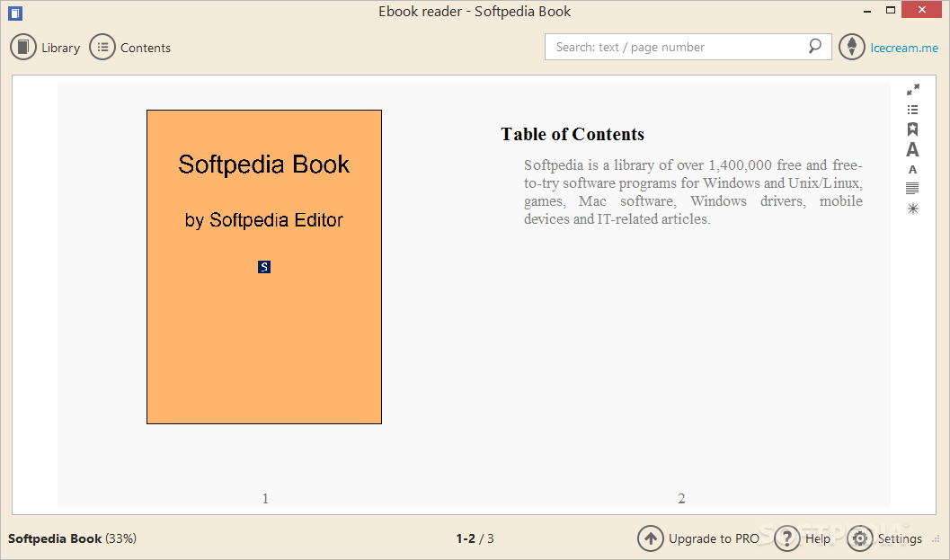Show table of contents sidebar icon

tap(912, 110)
